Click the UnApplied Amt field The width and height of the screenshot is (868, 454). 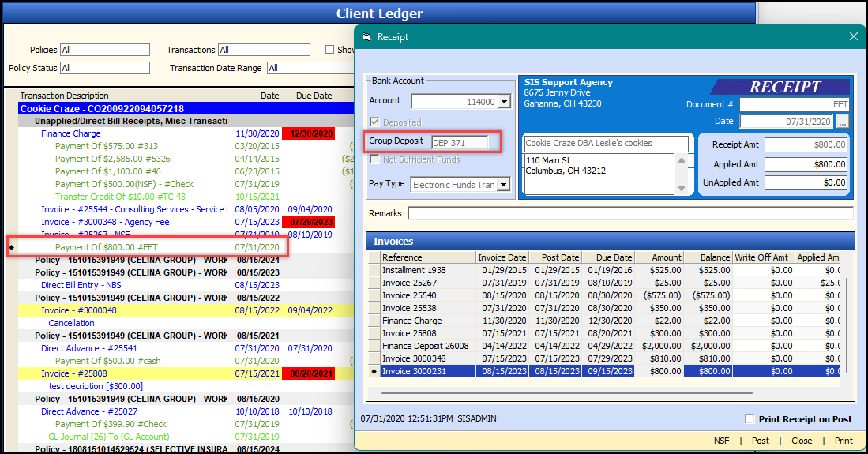(x=806, y=182)
